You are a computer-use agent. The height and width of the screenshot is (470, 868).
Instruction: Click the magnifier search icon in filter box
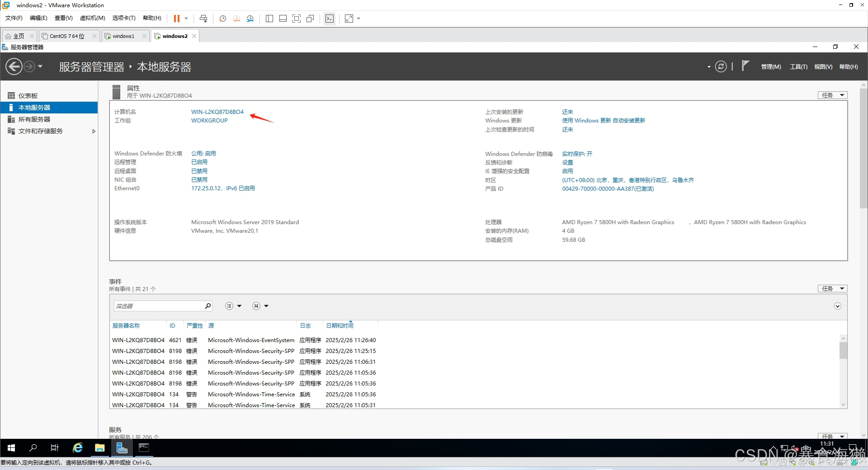coord(208,306)
